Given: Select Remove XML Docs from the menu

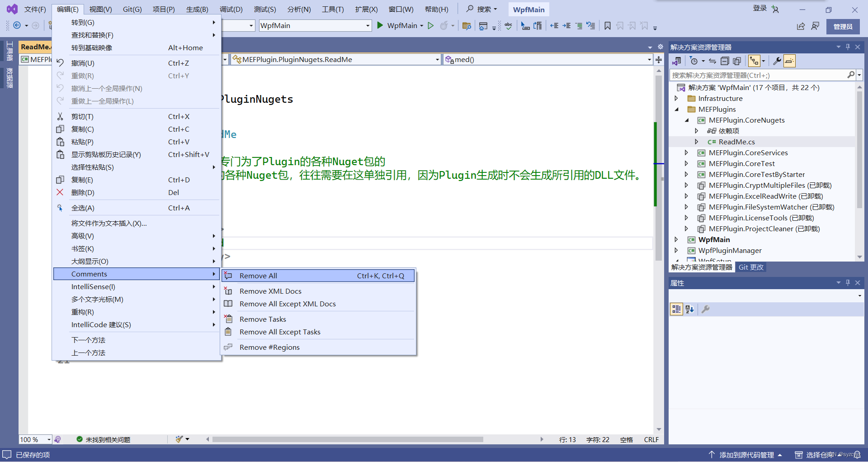Looking at the screenshot, I should 270,291.
